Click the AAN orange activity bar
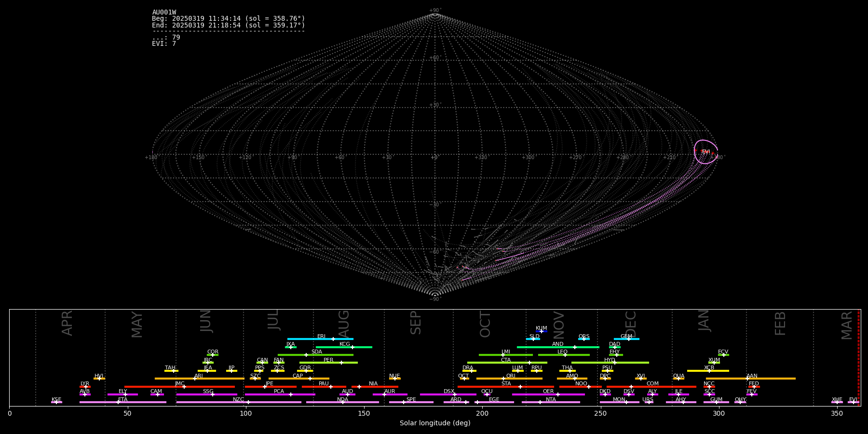 [x=751, y=379]
